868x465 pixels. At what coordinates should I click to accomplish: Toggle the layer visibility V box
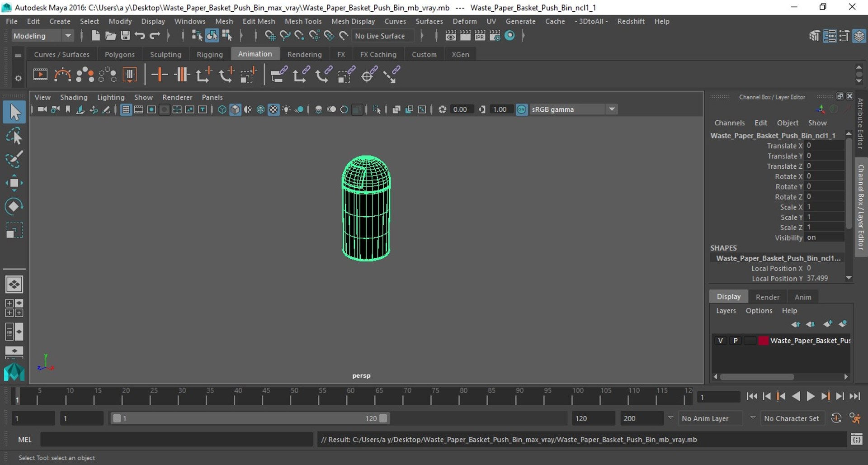(721, 341)
